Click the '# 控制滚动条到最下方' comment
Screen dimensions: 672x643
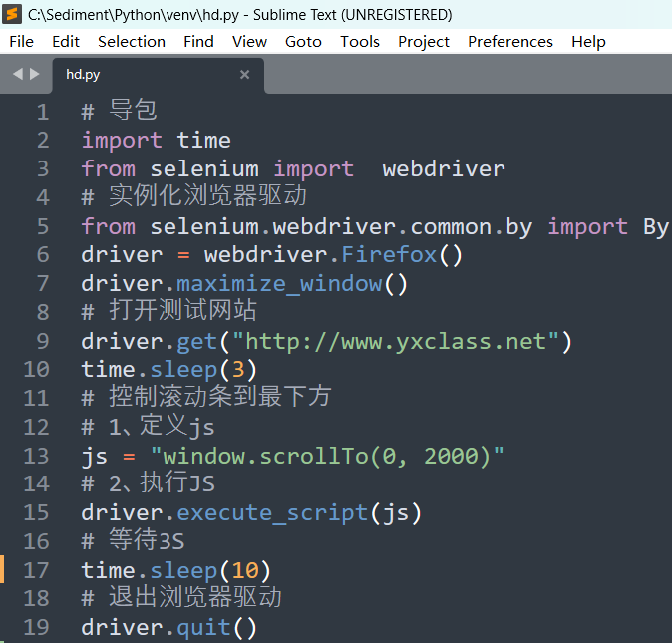(206, 397)
